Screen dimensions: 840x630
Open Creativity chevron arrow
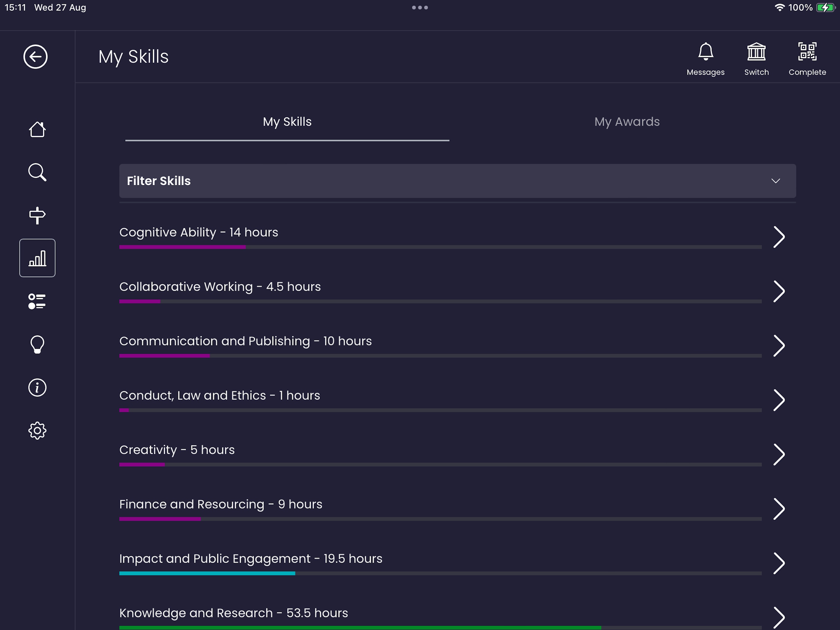click(x=779, y=454)
